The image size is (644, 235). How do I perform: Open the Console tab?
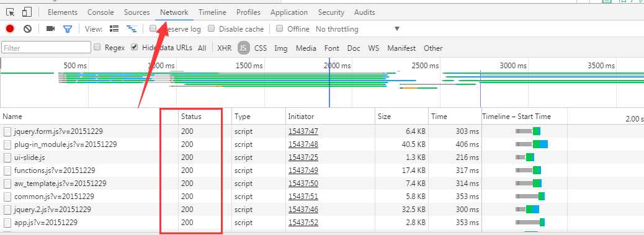click(101, 12)
